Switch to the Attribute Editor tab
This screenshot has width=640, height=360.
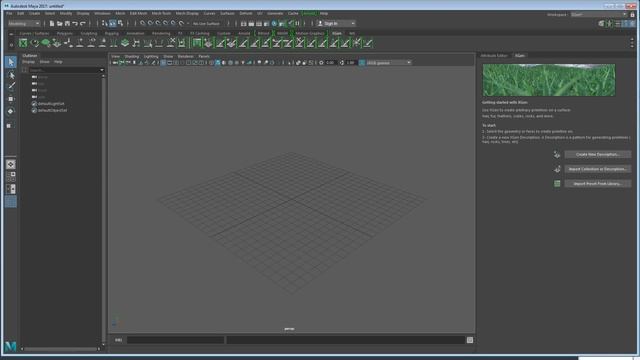pyautogui.click(x=494, y=56)
